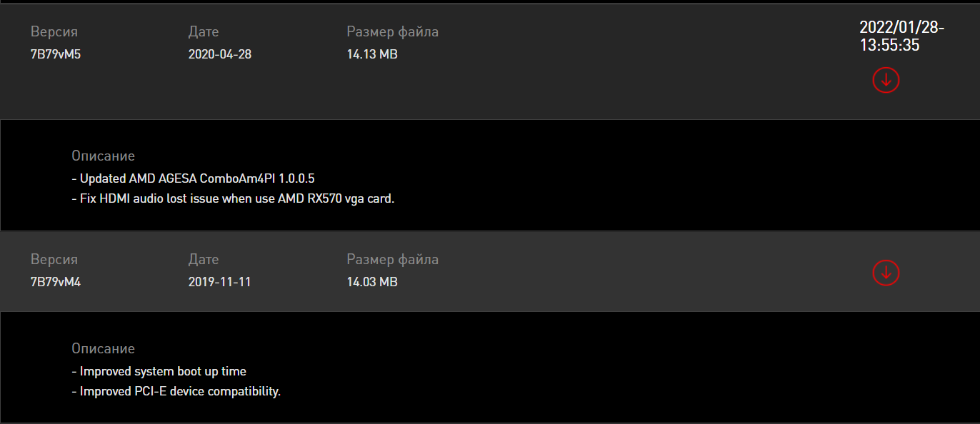Click the 2020-04-28 release date
980x424 pixels.
(219, 54)
